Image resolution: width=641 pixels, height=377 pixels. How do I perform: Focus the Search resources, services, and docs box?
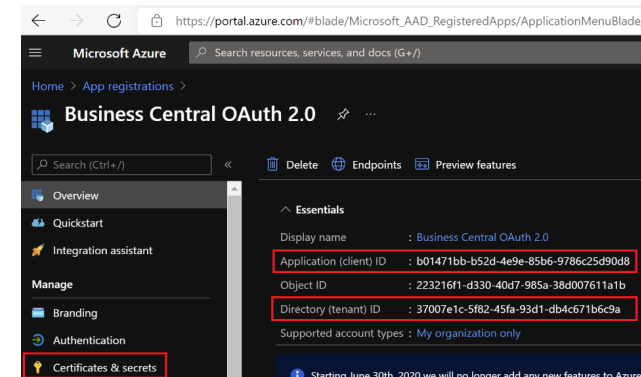(x=415, y=53)
